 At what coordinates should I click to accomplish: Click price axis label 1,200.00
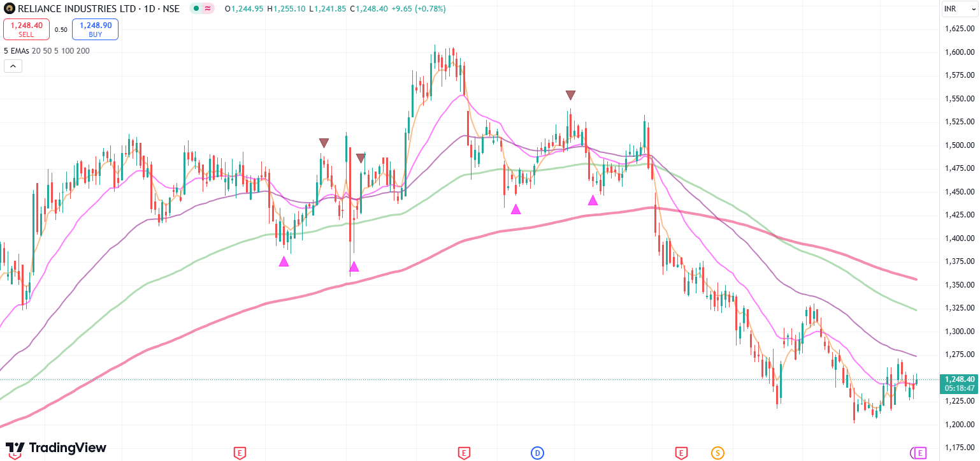pyautogui.click(x=958, y=425)
